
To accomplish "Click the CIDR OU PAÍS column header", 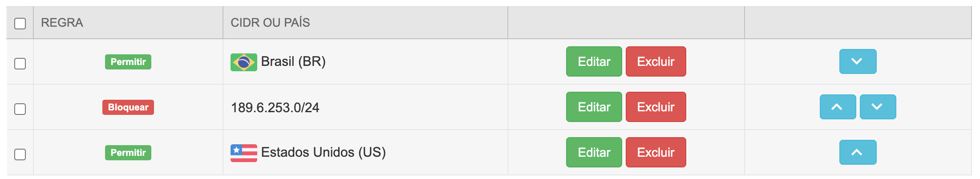I will coord(270,23).
